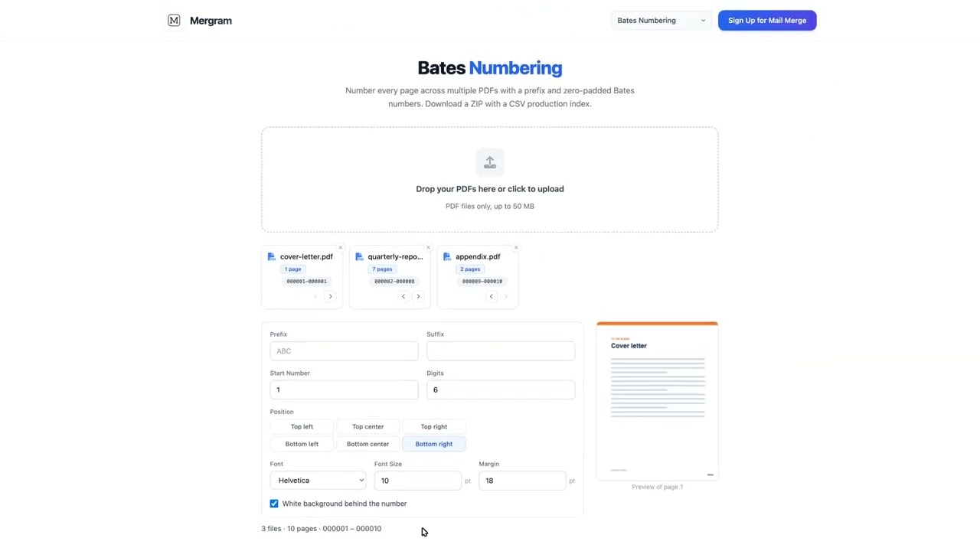Click the 000009–000010 range on appendix.pdf
980x551 pixels.
click(482, 282)
